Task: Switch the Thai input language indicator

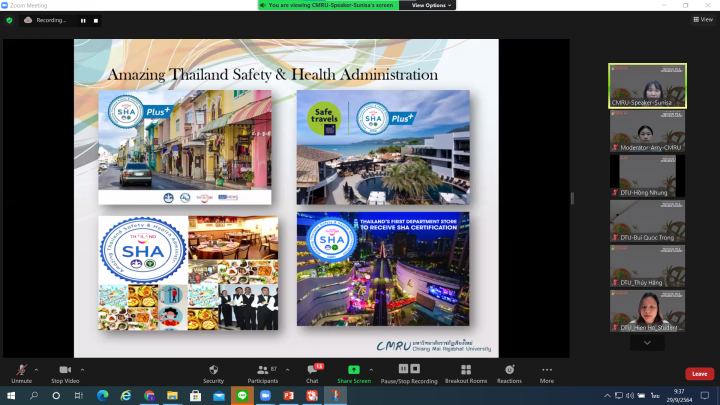Action: pos(655,396)
